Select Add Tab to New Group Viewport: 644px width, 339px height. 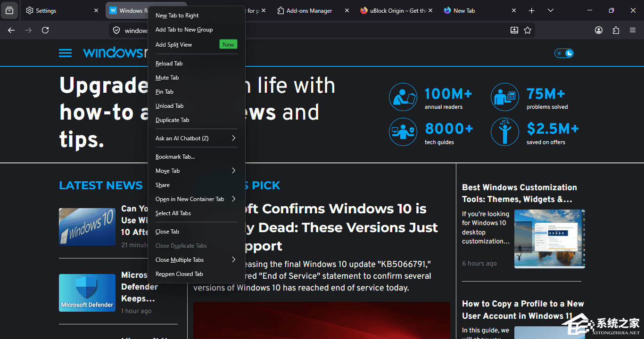197,30
